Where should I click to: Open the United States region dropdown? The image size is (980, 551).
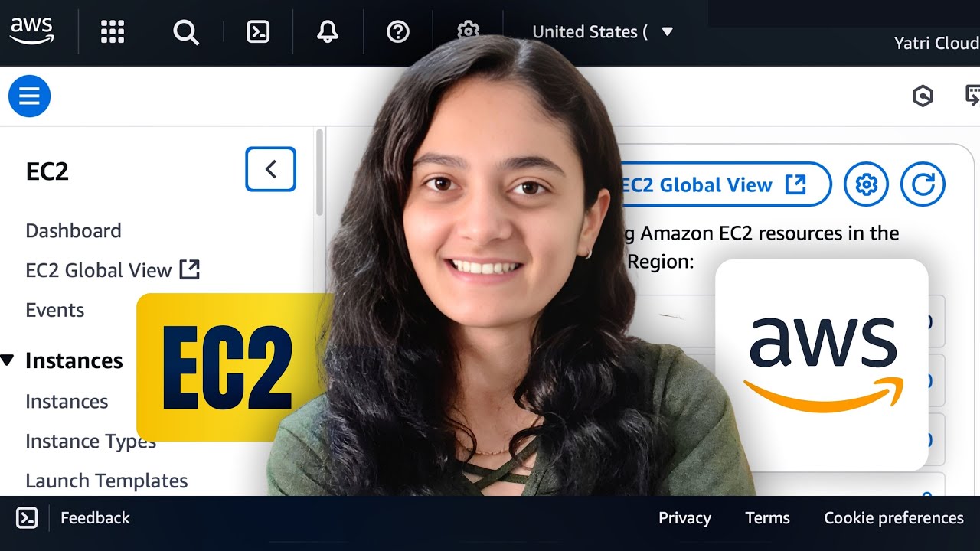coord(602,31)
